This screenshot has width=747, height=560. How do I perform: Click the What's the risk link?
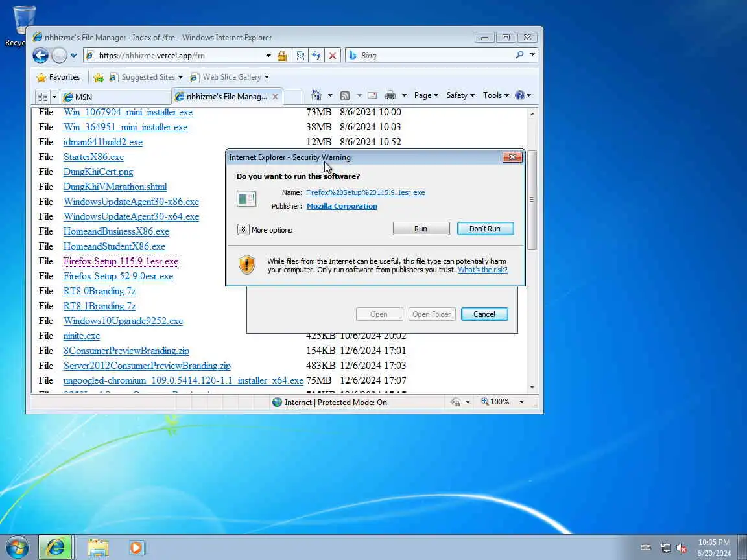coord(482,270)
